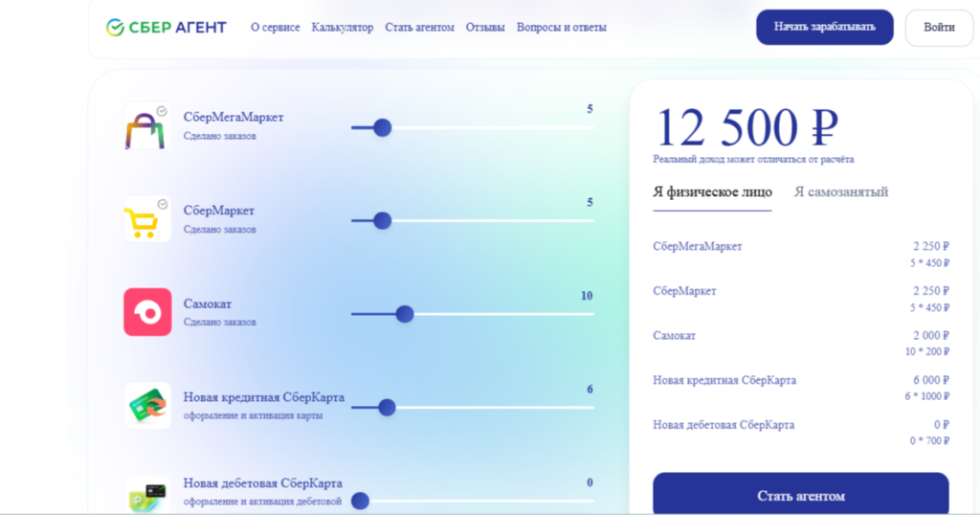This screenshot has height=515, width=980.
Task: Switch to the Я самозанятый tab
Action: coord(840,191)
